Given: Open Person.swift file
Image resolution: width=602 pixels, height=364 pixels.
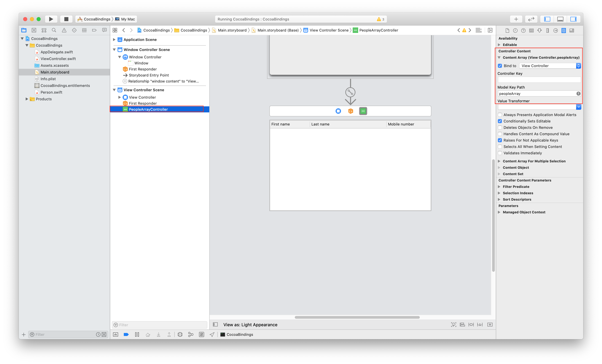Looking at the screenshot, I should click(51, 92).
